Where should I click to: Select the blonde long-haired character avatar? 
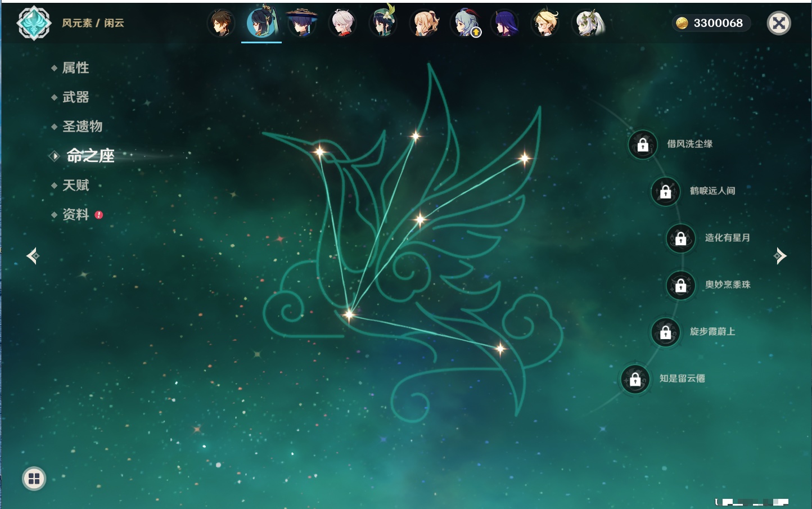[425, 23]
